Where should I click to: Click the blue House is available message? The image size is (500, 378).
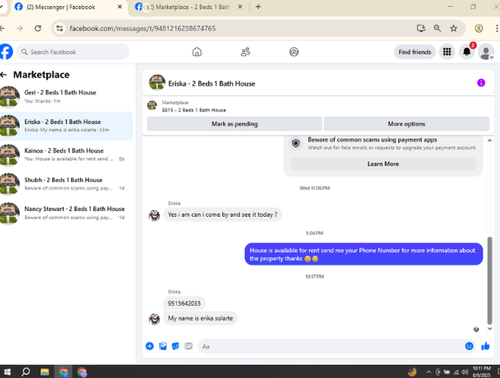(x=364, y=254)
